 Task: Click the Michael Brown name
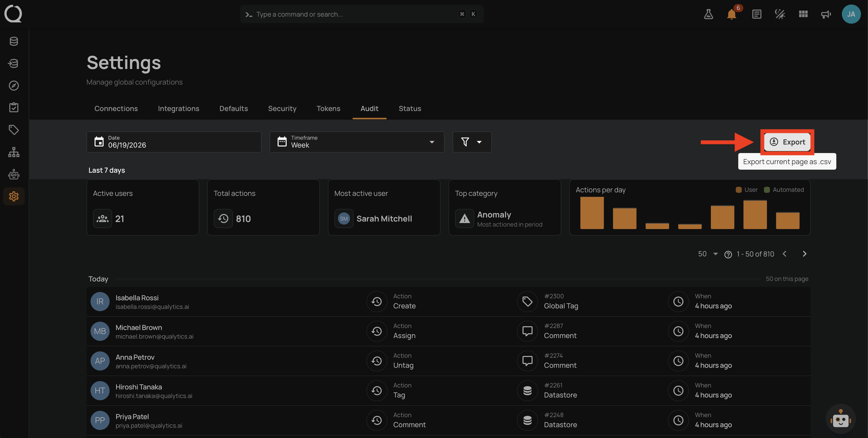(139, 327)
